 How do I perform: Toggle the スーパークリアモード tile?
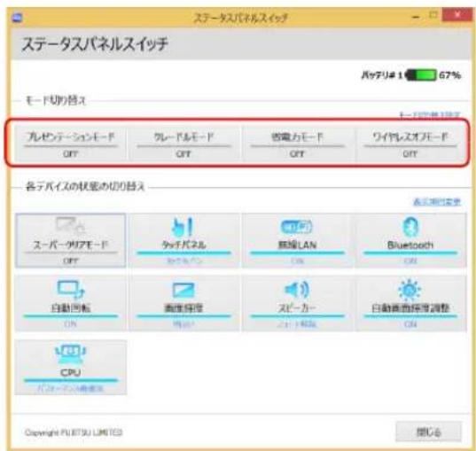tap(70, 240)
